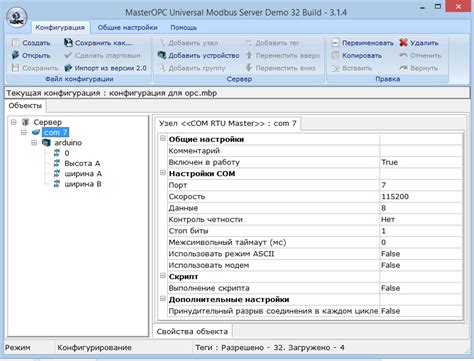
Task: Click the Сохранить как... save icon
Action: pos(68,43)
